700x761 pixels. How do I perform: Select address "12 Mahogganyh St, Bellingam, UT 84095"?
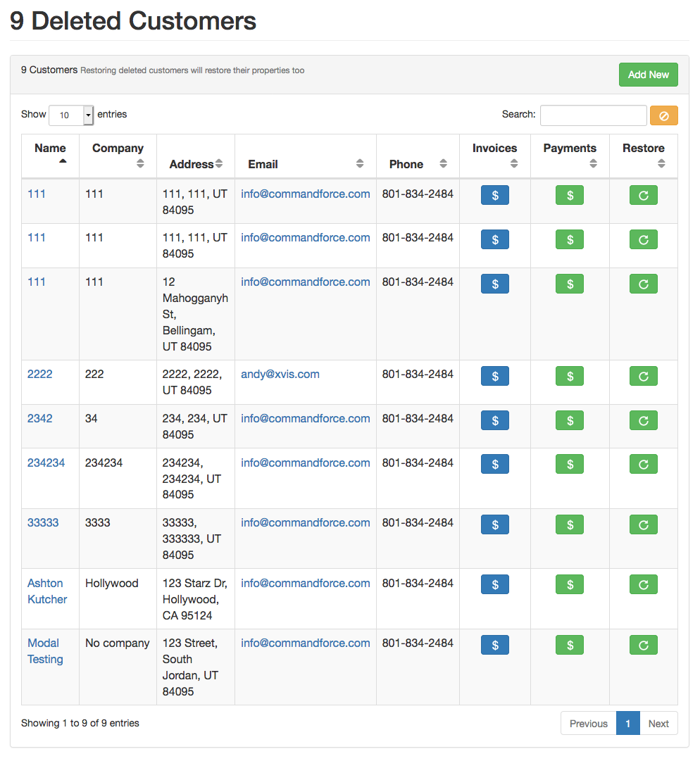coord(195,314)
